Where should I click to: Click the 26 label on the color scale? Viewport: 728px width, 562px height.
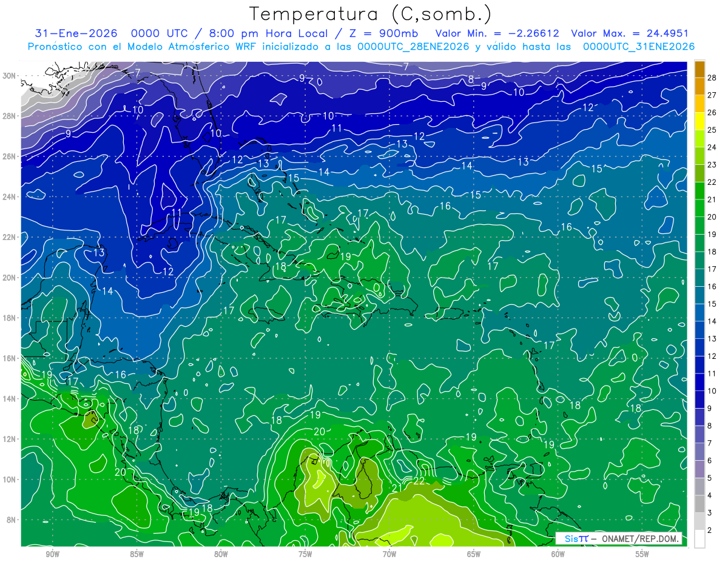(712, 112)
